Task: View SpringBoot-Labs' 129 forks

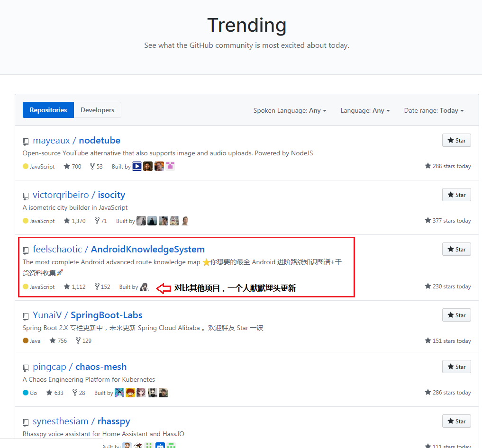Action: (x=83, y=340)
